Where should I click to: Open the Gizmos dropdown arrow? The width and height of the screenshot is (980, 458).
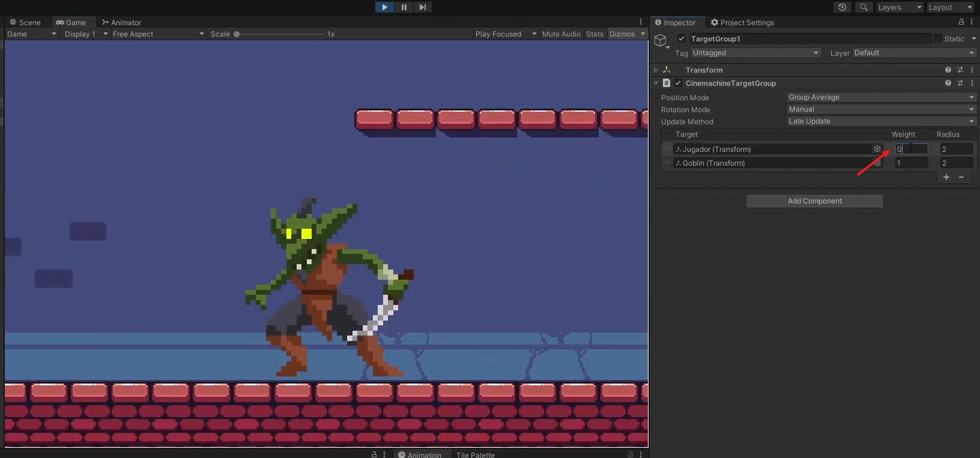point(643,34)
